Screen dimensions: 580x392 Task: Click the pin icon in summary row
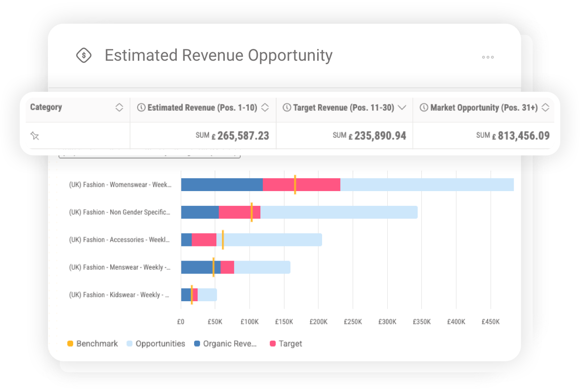(34, 135)
